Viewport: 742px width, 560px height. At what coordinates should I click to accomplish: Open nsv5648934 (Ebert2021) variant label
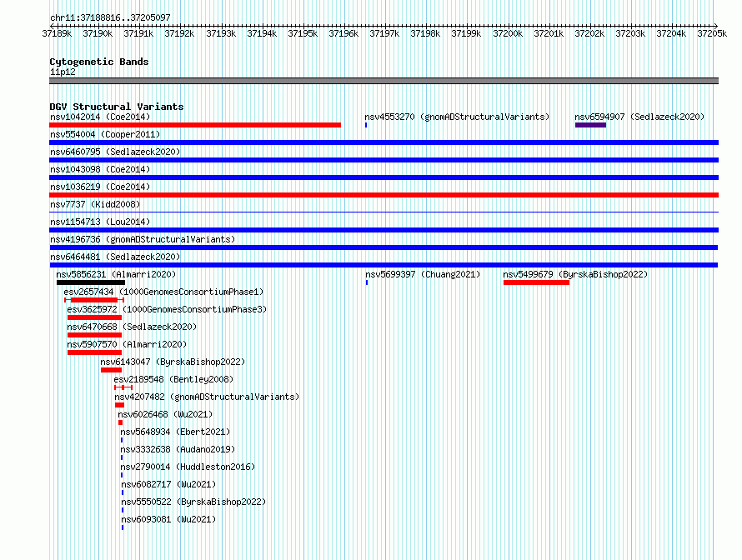click(175, 432)
